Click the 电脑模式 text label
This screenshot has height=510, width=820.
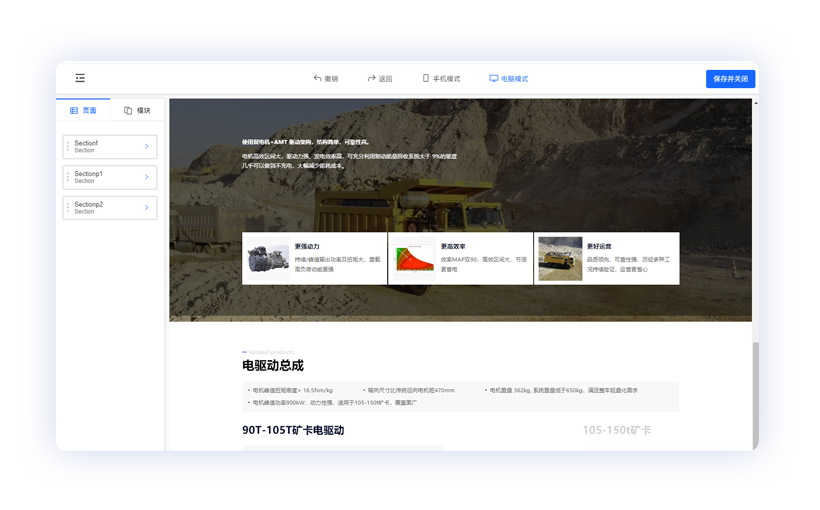[515, 78]
